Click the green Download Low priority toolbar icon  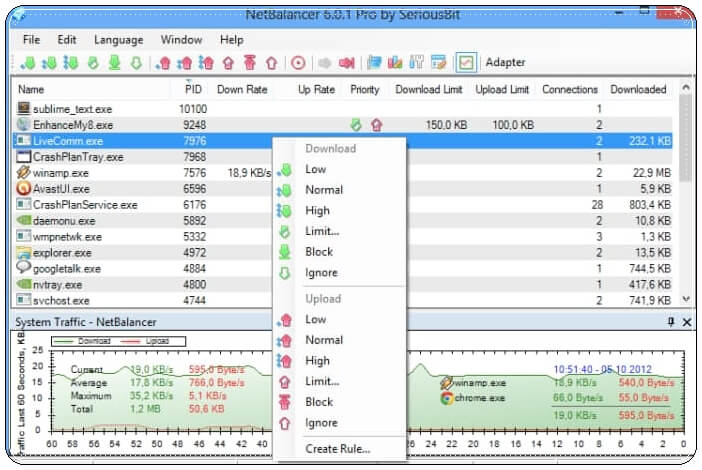pos(28,63)
